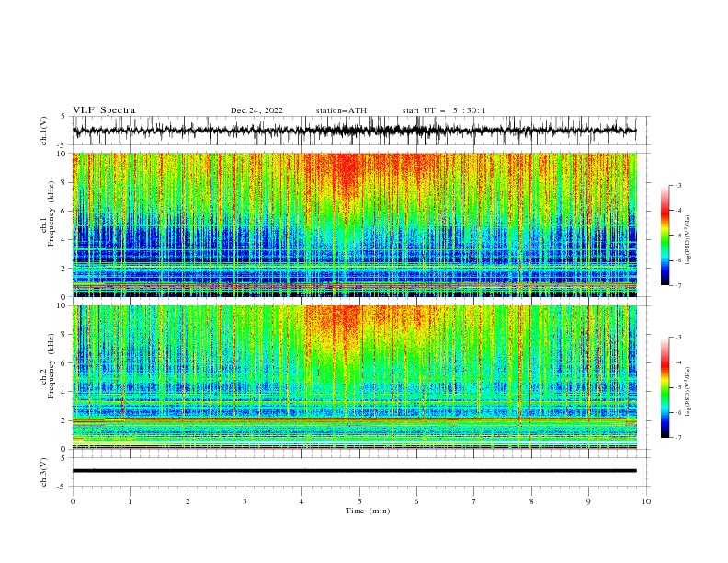Image resolution: width=728 pixels, height=563 pixels.
Task: Click the "-3" label on the ch.1 color bar
Action: (x=677, y=185)
